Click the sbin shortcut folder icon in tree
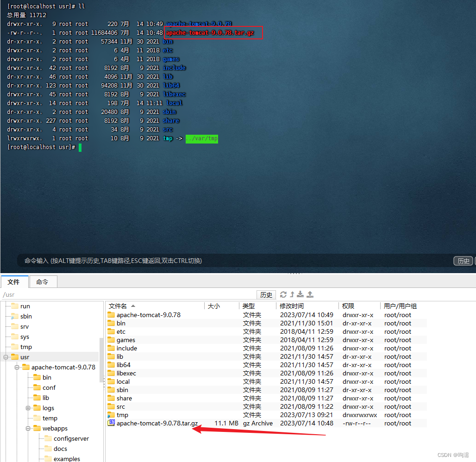 [15, 316]
